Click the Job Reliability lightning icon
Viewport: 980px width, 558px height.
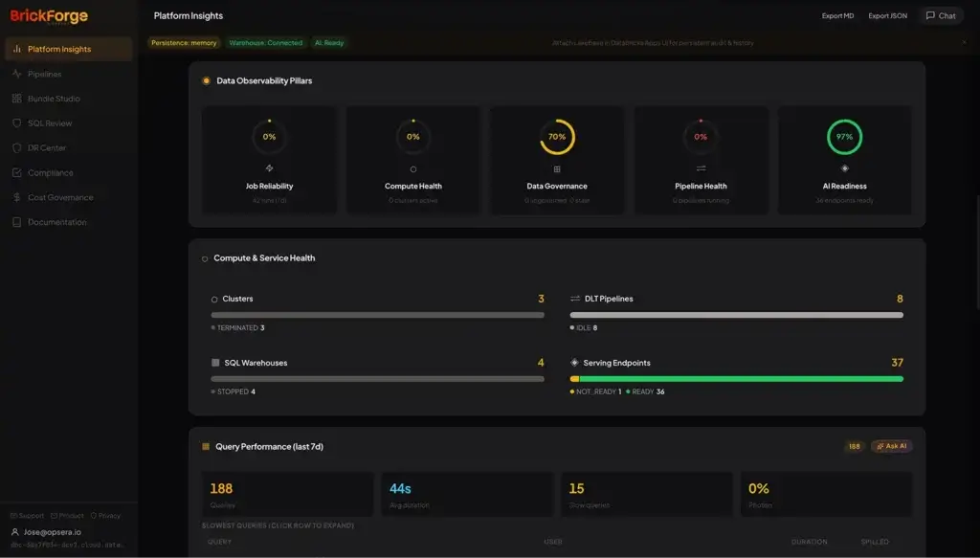click(x=269, y=168)
